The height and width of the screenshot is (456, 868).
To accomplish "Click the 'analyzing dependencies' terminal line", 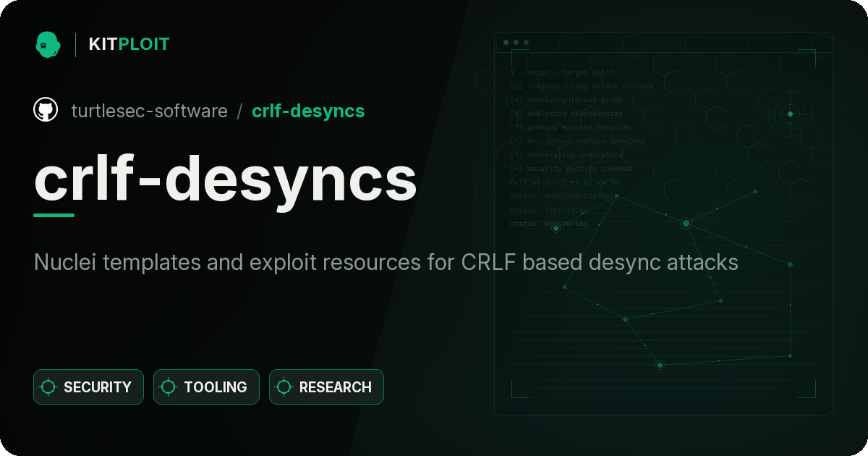I will click(566, 114).
